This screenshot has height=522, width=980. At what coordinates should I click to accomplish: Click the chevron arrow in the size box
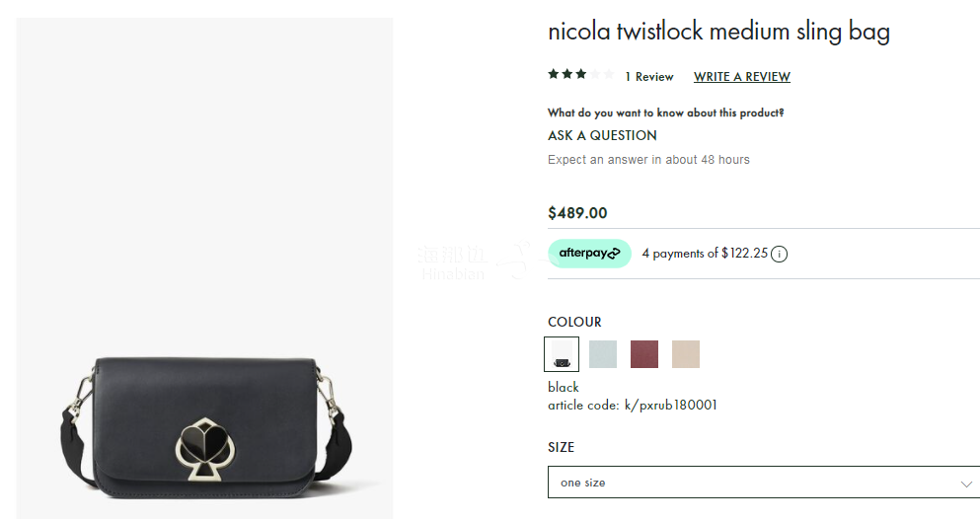[966, 484]
